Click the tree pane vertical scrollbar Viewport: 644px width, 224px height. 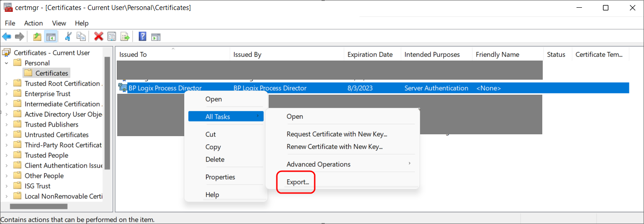pyautogui.click(x=107, y=114)
